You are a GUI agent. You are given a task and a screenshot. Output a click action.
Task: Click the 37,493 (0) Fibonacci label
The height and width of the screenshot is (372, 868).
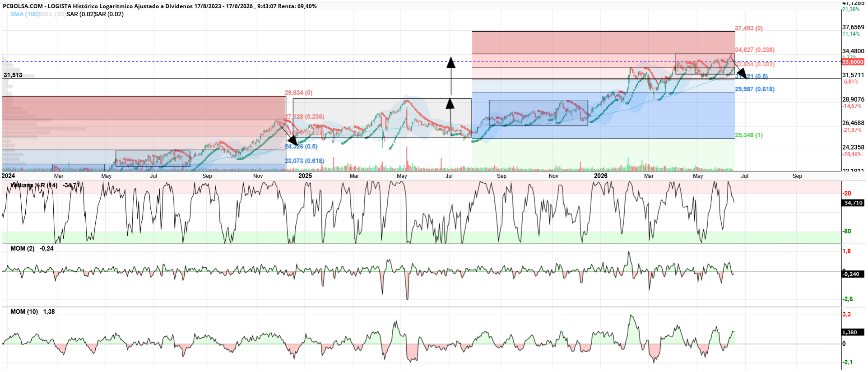pyautogui.click(x=749, y=28)
